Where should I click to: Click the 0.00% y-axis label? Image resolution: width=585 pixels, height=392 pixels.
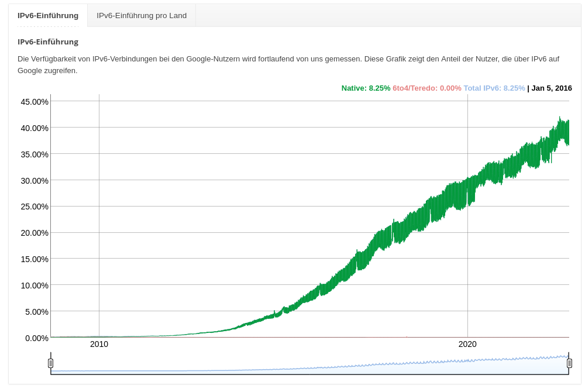pyautogui.click(x=37, y=338)
